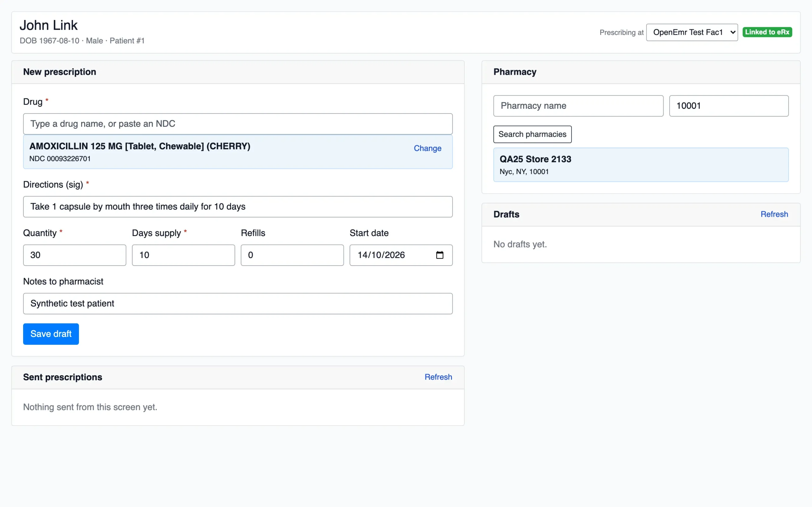The height and width of the screenshot is (507, 812).
Task: Click Change to pick another drug
Action: coord(428,148)
